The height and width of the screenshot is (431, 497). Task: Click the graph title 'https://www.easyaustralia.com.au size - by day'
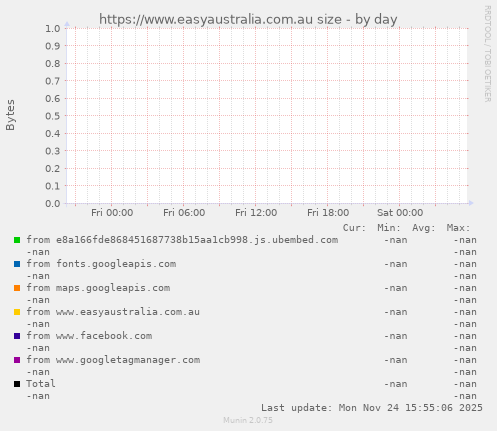[x=248, y=19]
